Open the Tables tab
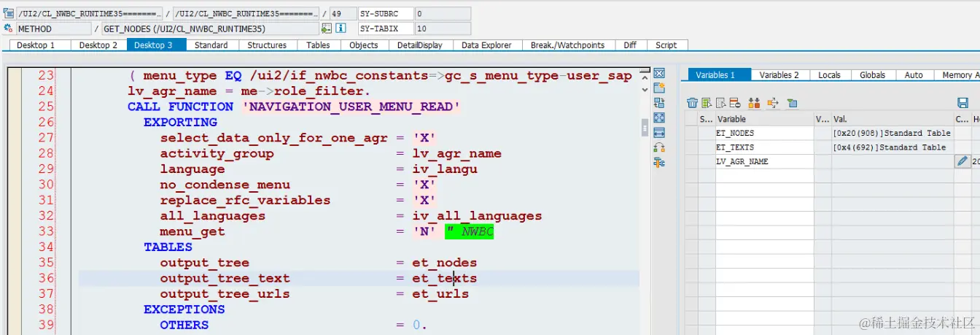Viewport: 980px width, 335px height. click(318, 45)
